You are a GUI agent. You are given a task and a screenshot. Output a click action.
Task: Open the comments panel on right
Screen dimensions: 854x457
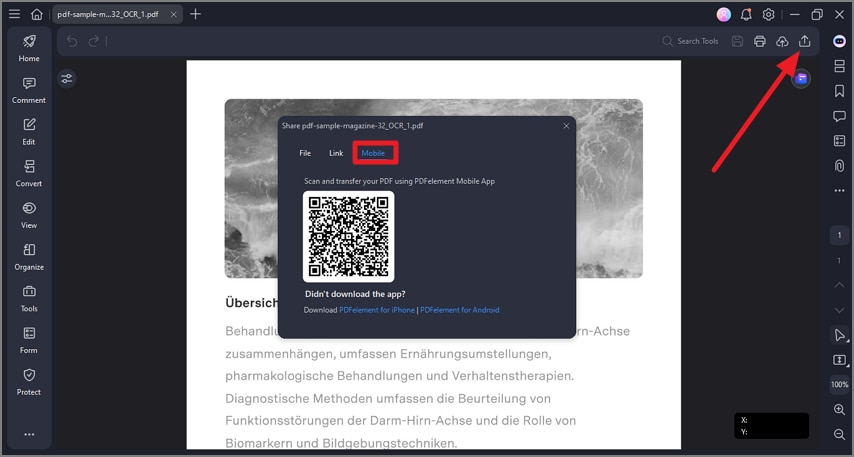point(839,116)
